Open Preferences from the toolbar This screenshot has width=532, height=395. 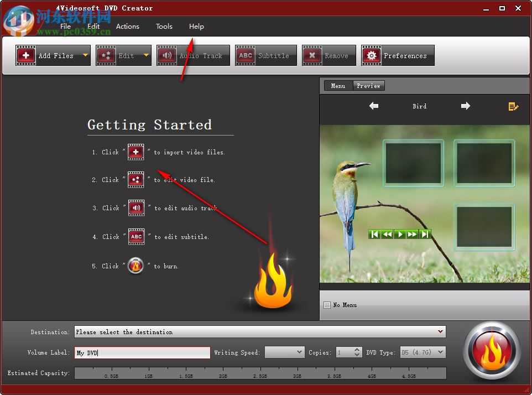coord(372,55)
